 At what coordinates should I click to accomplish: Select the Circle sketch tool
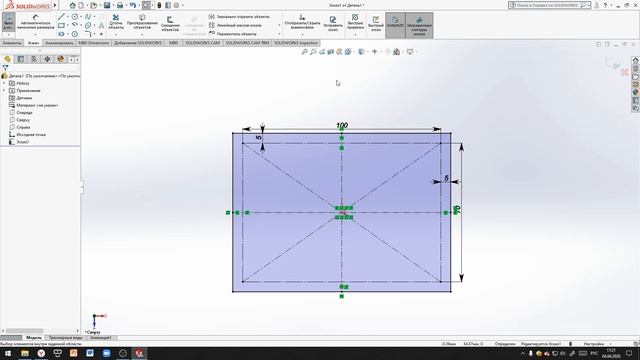(75, 17)
